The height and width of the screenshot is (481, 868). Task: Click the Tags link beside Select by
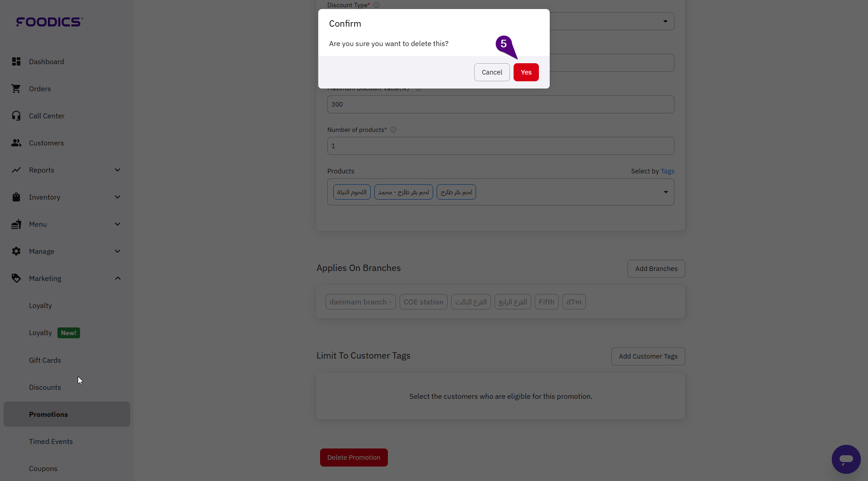point(667,171)
